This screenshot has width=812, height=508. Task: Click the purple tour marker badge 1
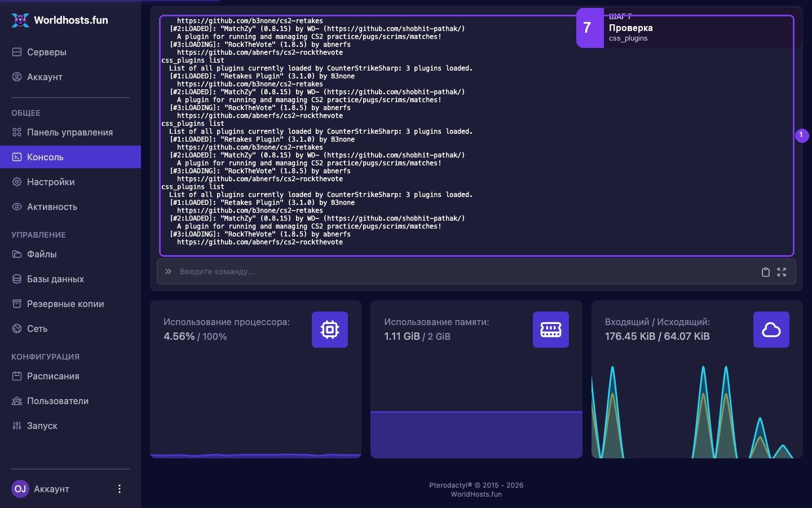(x=802, y=135)
